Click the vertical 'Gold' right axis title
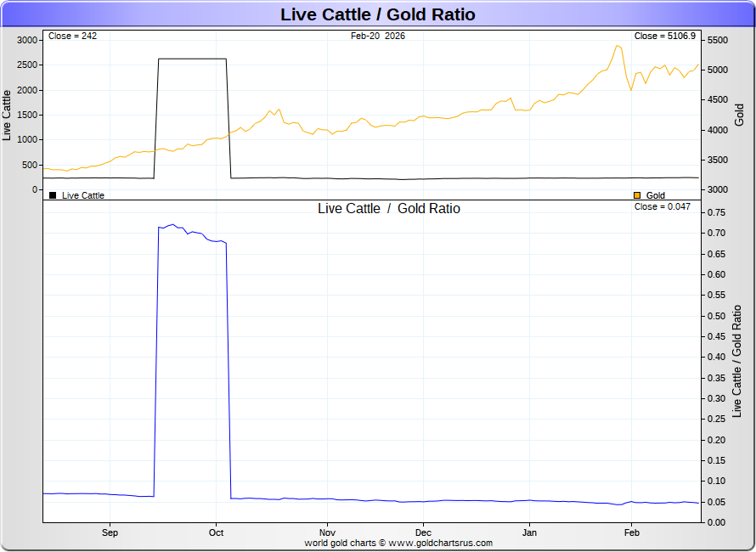Viewport: 756px width, 552px height. (739, 115)
